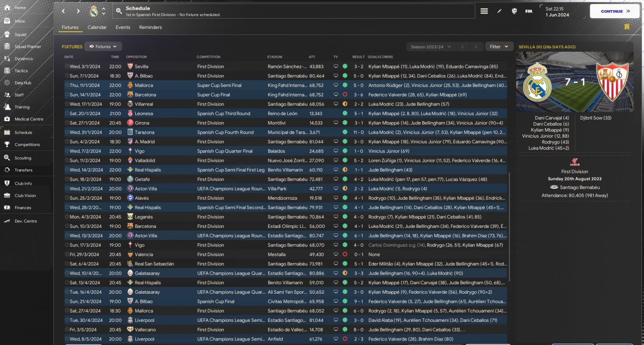644x345 pixels.
Task: Click the FM logo menu icon
Action: (528, 11)
